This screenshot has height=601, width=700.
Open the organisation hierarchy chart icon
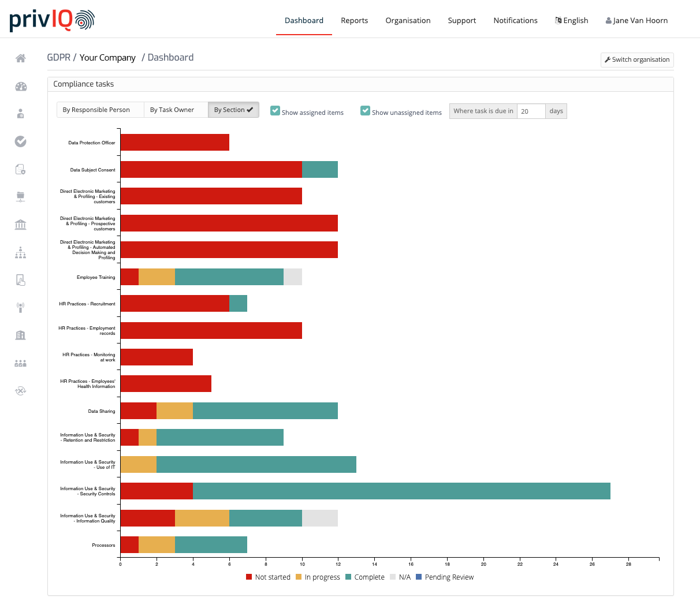coord(21,252)
